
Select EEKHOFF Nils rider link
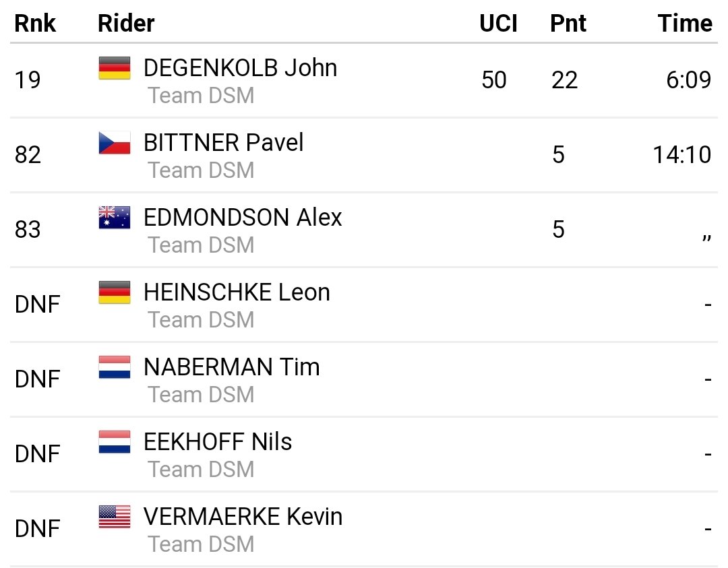(x=218, y=441)
